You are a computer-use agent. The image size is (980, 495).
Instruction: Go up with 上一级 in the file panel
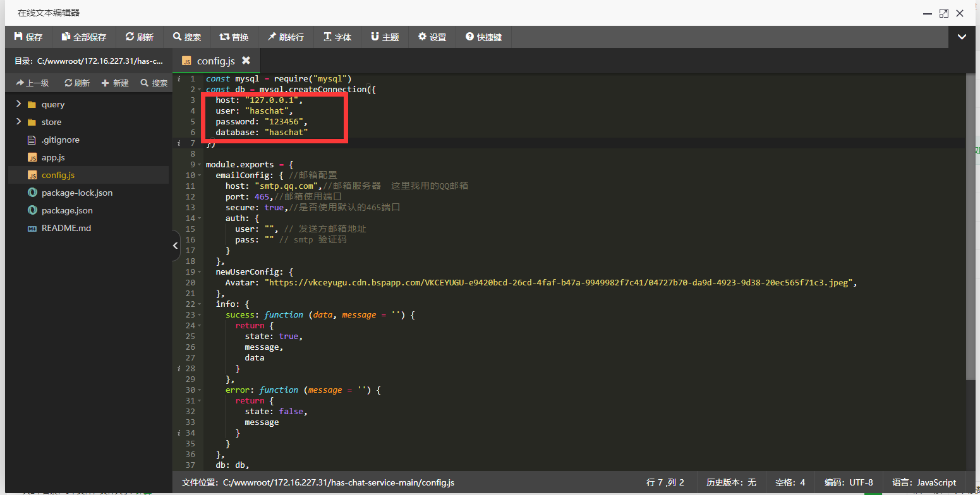33,83
